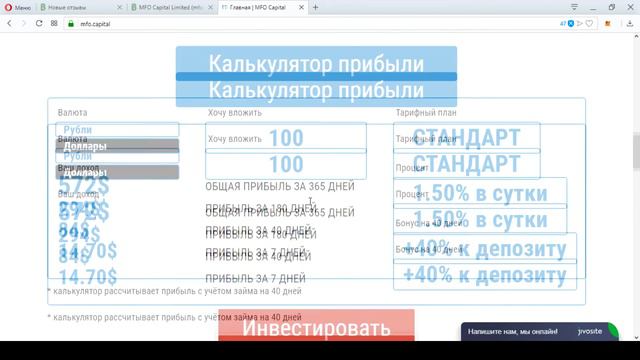This screenshot has width=640, height=360.
Task: Click the scrollbar down arrow
Action: click(636, 337)
